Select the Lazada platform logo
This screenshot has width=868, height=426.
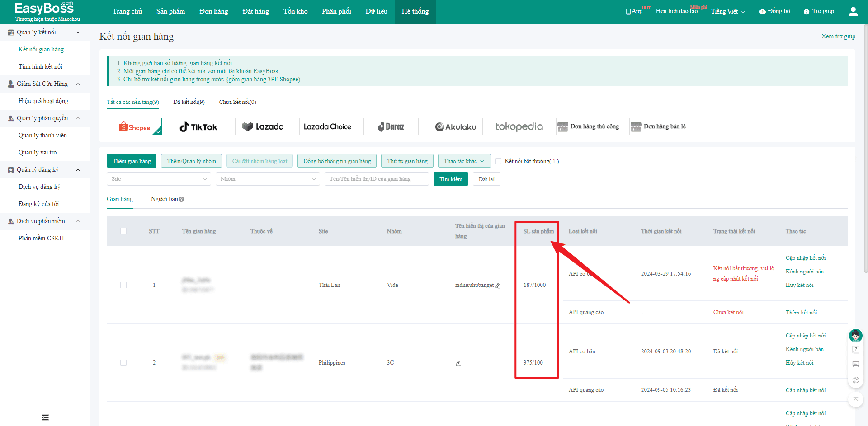pos(263,126)
